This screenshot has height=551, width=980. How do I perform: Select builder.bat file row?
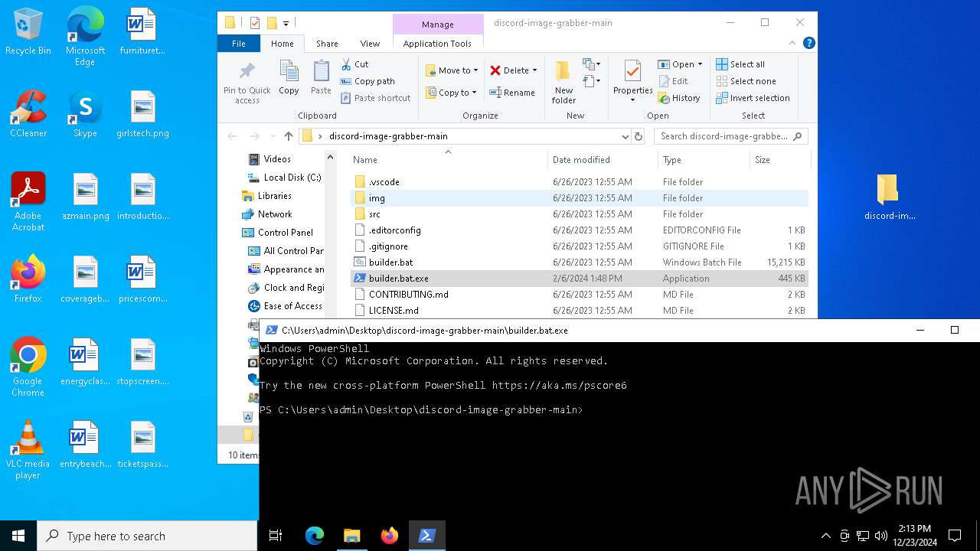point(579,262)
